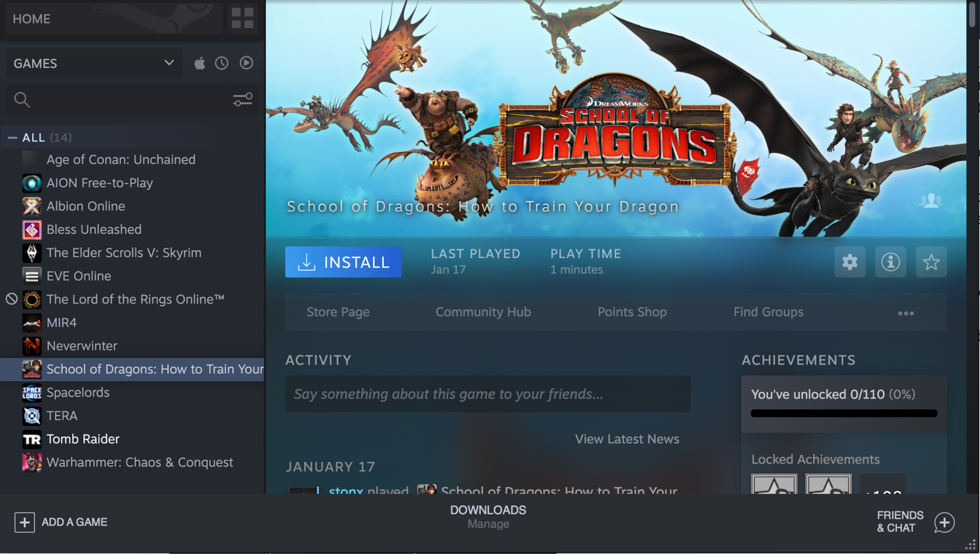Choose EVE Online in the games list

[x=79, y=276]
